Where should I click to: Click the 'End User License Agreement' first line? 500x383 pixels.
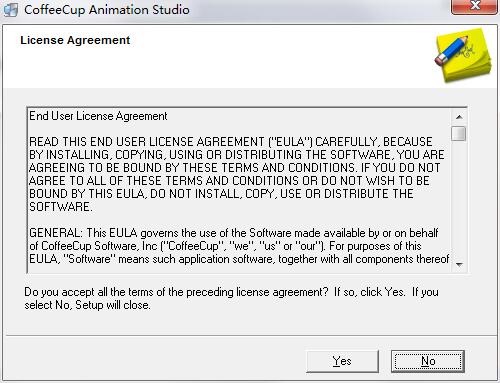click(x=98, y=116)
